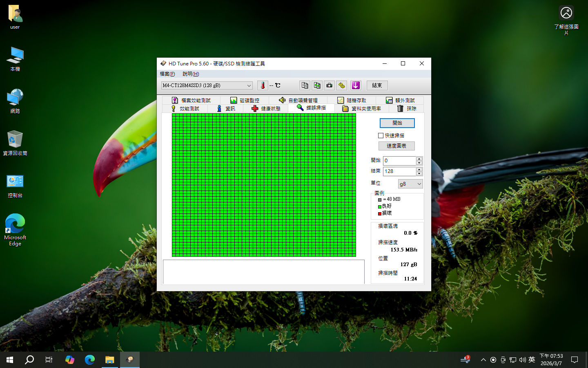Select the 錯誤掃描 tab
Image resolution: width=588 pixels, height=368 pixels.
tap(311, 108)
